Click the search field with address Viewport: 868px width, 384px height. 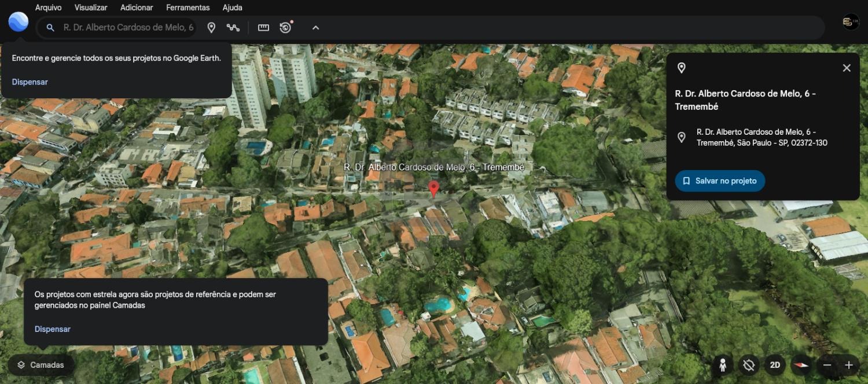coord(128,28)
